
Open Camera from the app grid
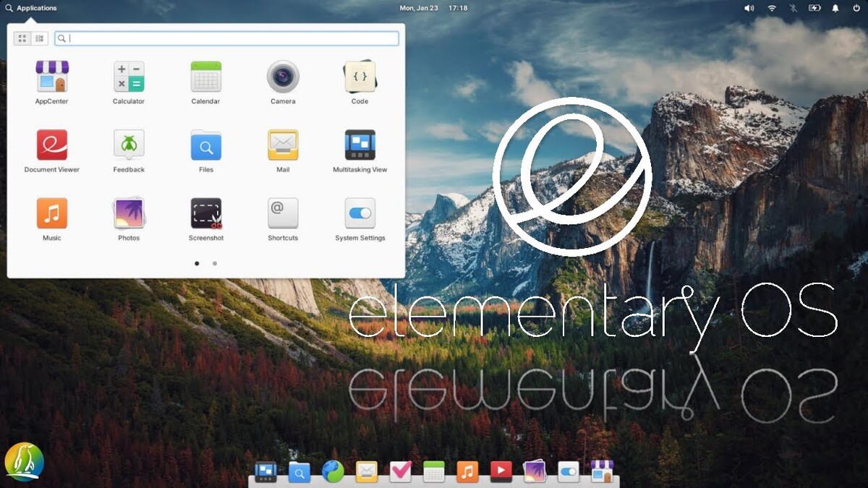283,77
